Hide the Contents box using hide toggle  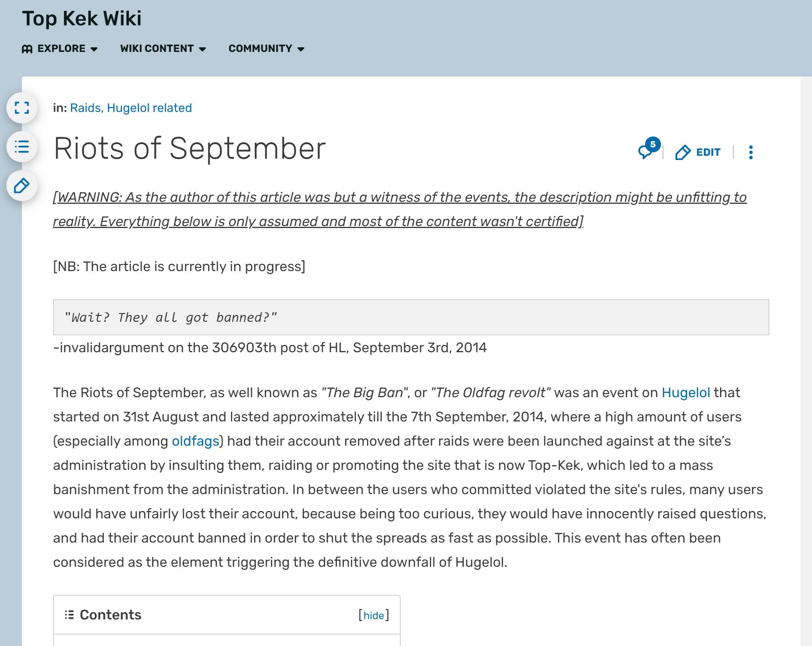point(374,615)
